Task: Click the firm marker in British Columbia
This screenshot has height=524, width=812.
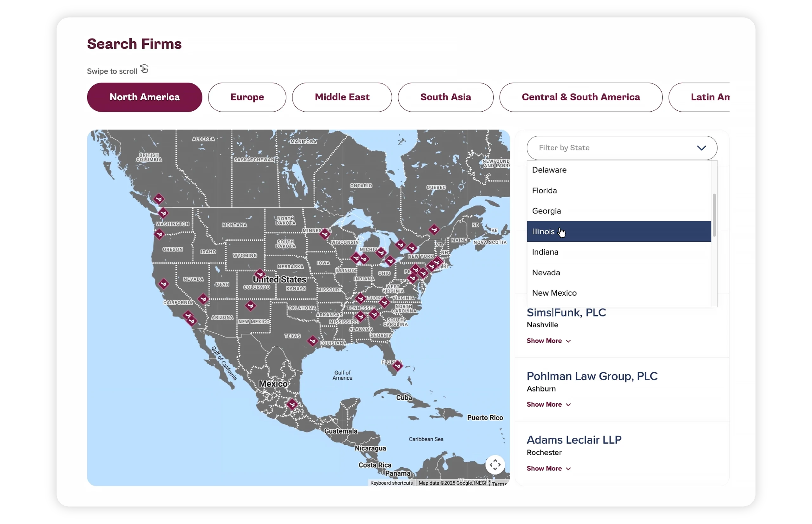Action: tap(159, 199)
